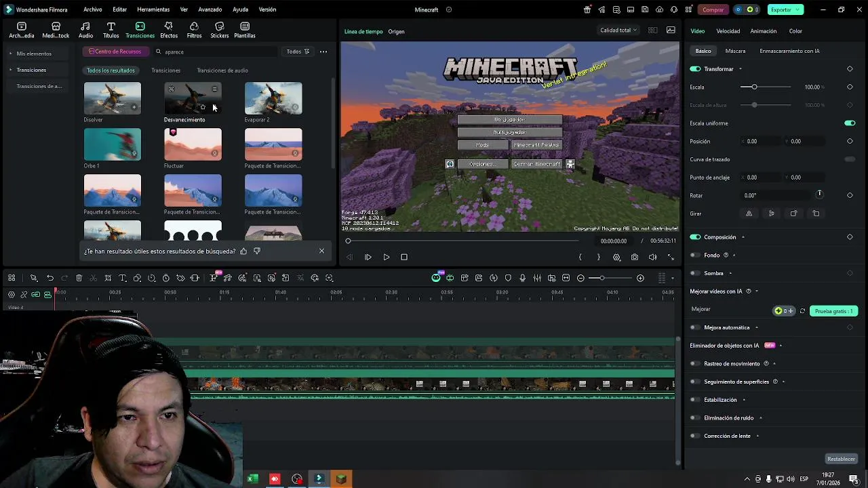Screen dimensions: 868x488
Task: Play the preview video
Action: click(x=387, y=257)
